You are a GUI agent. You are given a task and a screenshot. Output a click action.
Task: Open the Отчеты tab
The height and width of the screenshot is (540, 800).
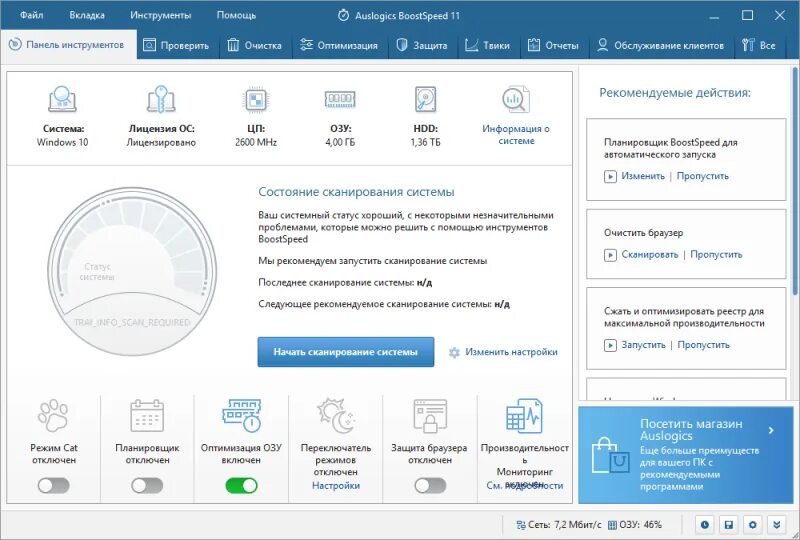tap(553, 45)
